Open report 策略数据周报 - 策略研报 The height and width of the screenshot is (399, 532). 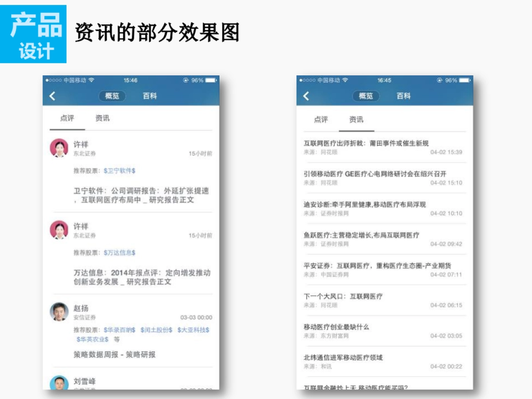[x=114, y=355]
